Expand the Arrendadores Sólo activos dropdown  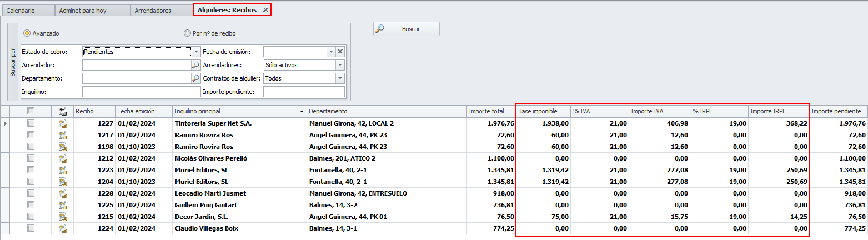coord(340,65)
